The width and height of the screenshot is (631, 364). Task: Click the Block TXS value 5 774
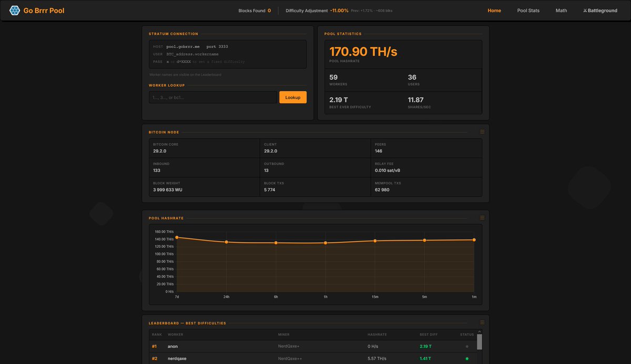click(270, 190)
